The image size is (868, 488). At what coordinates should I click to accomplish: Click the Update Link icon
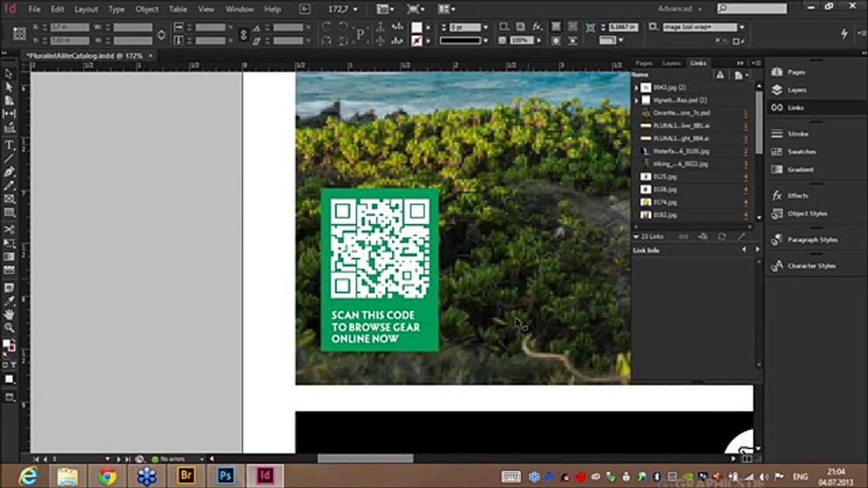coord(722,237)
